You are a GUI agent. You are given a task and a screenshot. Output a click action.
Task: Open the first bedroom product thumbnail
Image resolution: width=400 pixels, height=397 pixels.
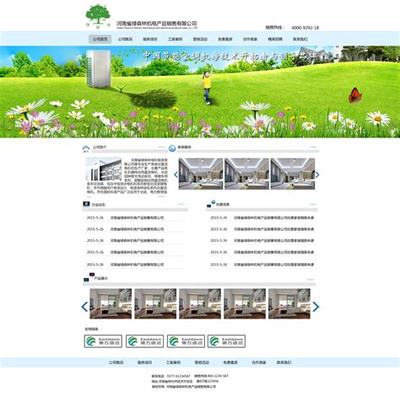[x=111, y=304]
